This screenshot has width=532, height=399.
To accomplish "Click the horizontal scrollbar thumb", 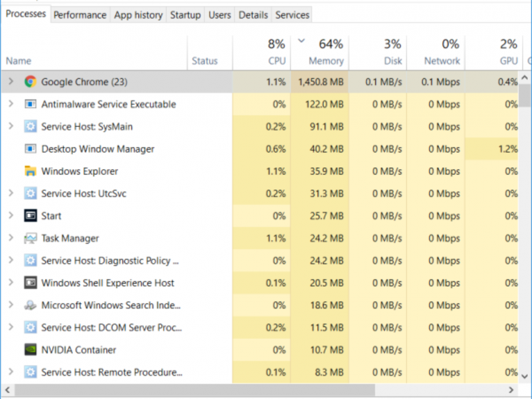I will tap(195, 390).
